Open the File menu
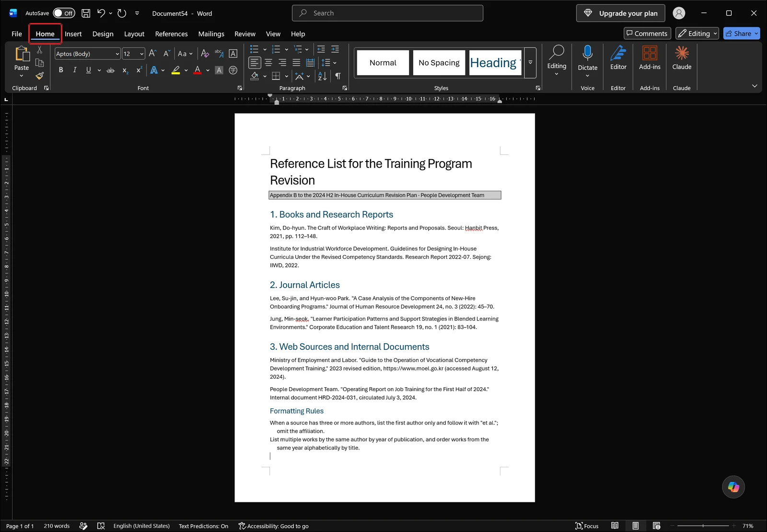The width and height of the screenshot is (767, 532). coord(17,34)
